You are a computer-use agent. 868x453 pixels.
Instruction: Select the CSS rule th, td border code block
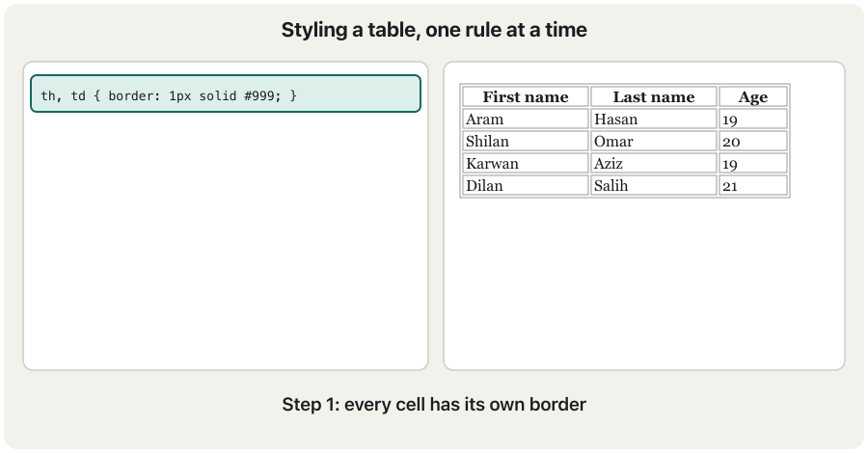226,93
